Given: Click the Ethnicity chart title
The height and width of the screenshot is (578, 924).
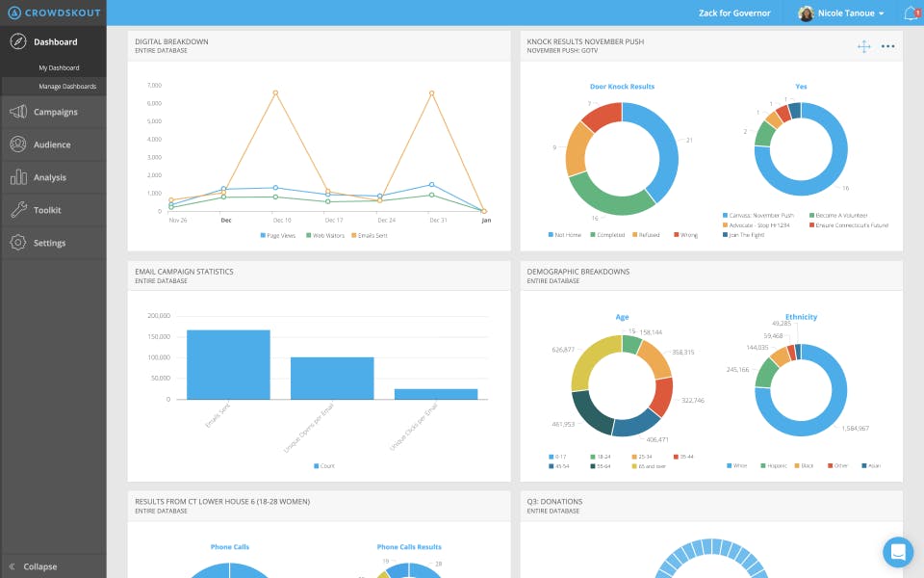Looking at the screenshot, I should click(x=801, y=317).
